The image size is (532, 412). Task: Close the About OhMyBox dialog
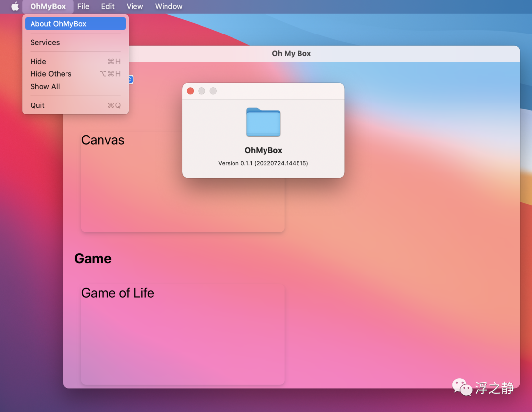click(x=190, y=91)
